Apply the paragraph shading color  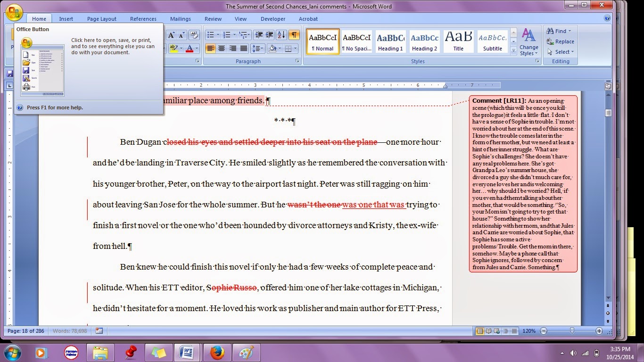272,49
